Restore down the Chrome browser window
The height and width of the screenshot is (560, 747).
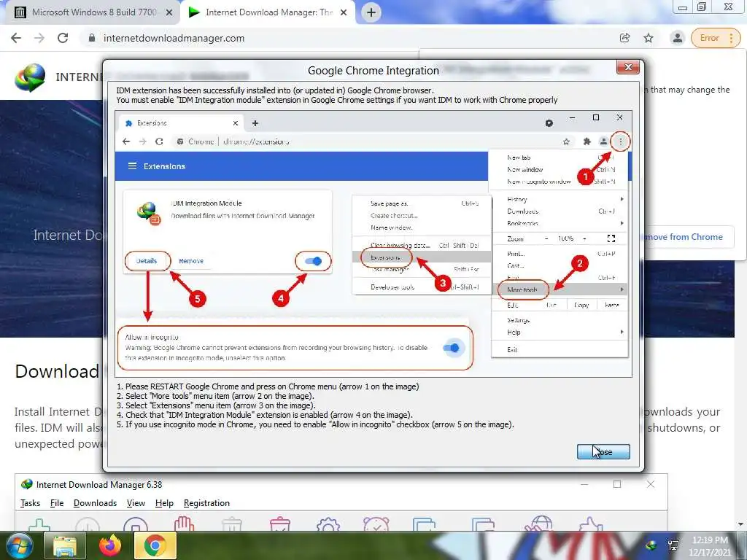(x=701, y=7)
